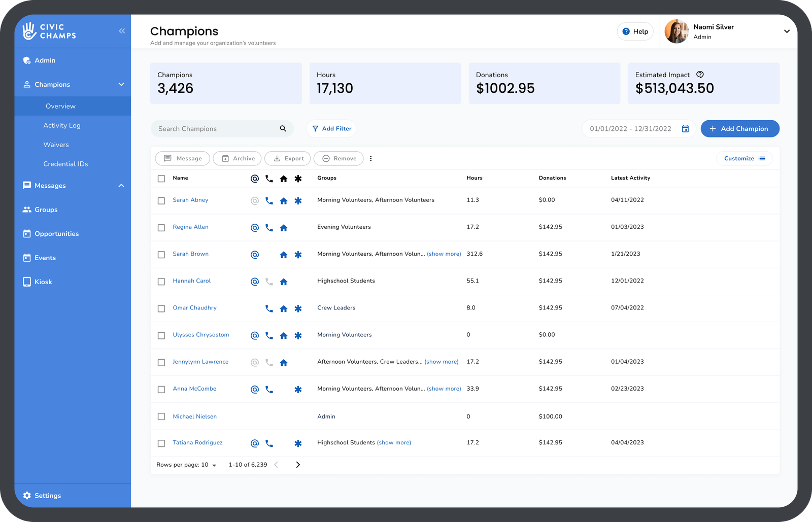Check the Regina Allen row checkbox

[x=161, y=228]
